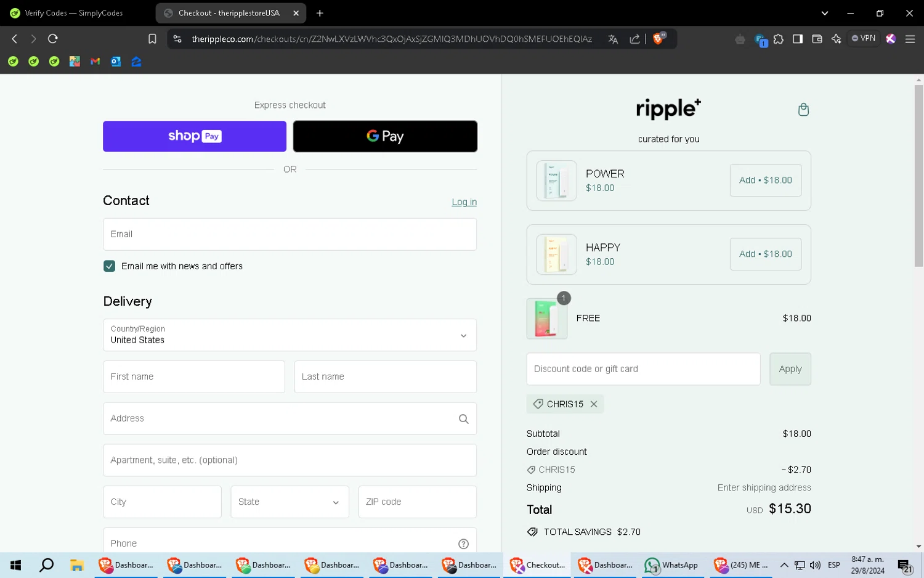Show hidden system tray icons

[x=784, y=565]
